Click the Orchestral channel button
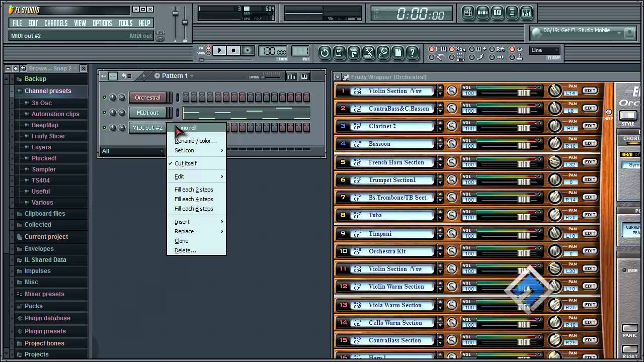Screen dimensions: 644x362 [147, 98]
